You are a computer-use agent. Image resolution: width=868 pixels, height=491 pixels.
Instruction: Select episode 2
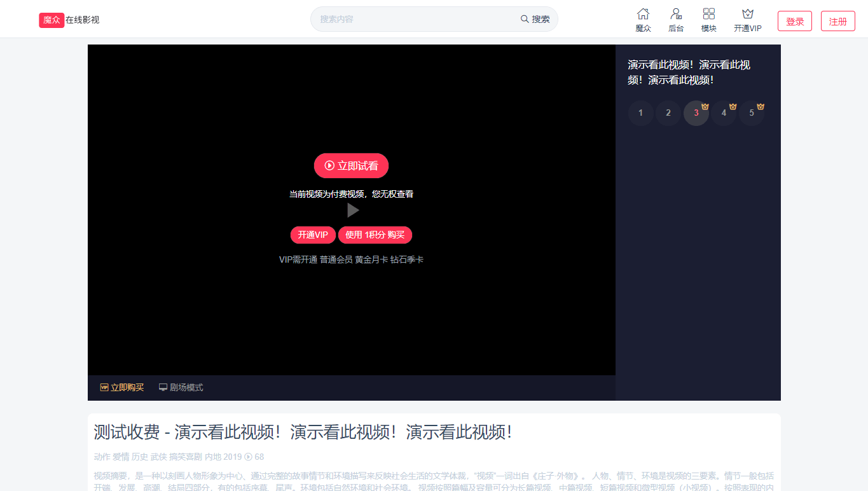click(668, 113)
